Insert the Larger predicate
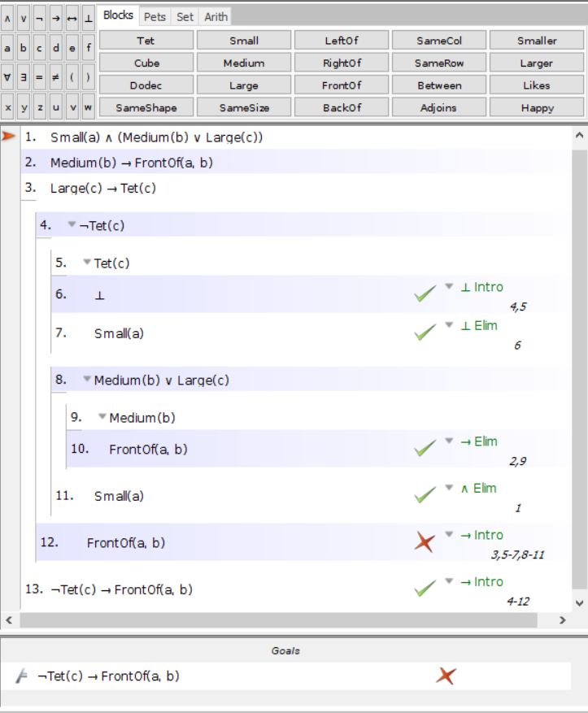 click(x=537, y=63)
